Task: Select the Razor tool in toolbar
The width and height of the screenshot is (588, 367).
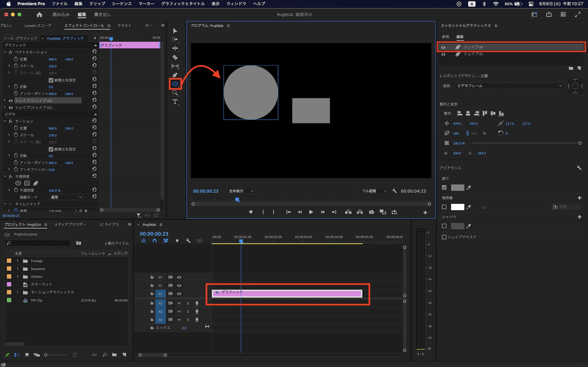Action: (x=175, y=57)
